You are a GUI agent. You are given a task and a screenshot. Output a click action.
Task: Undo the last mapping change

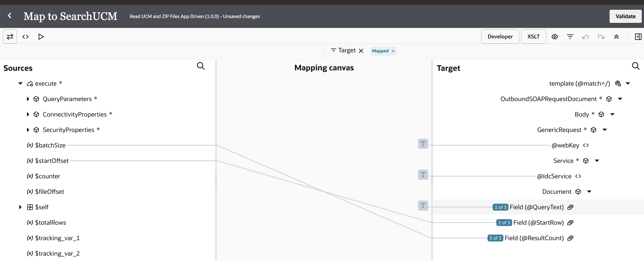point(586,36)
